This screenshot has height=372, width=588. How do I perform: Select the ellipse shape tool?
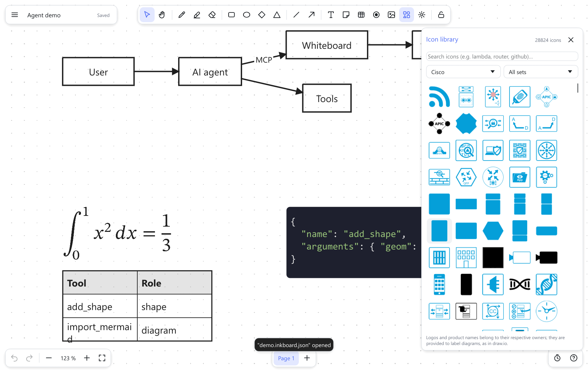click(247, 15)
